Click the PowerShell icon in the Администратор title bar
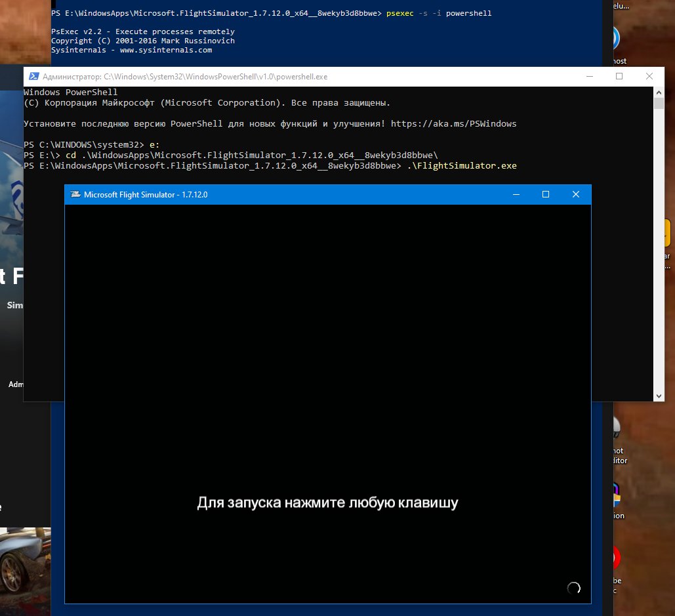 pos(33,77)
